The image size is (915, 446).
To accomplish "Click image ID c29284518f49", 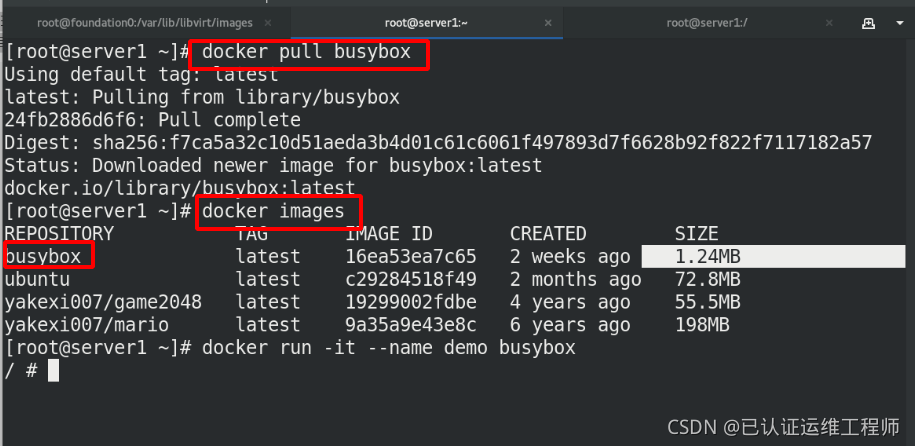I will point(411,279).
